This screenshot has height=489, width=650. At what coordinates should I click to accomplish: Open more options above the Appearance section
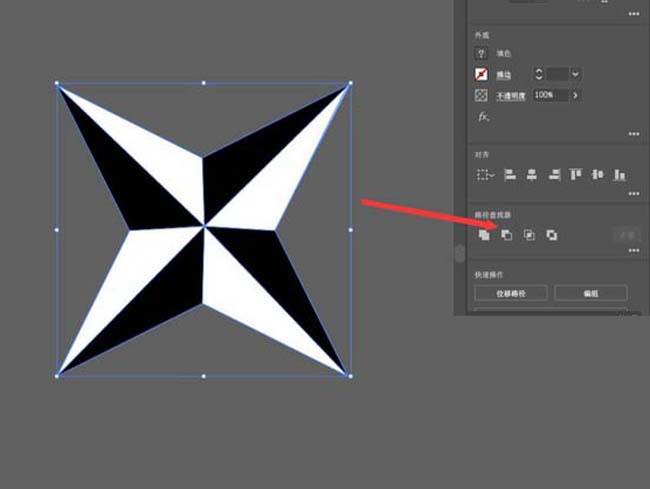[x=634, y=14]
